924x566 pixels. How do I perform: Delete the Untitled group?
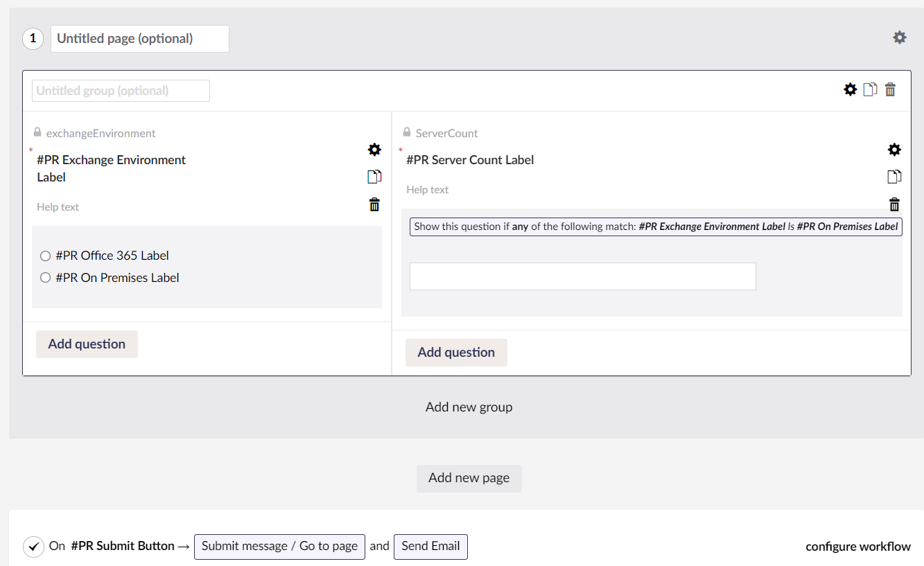[890, 89]
